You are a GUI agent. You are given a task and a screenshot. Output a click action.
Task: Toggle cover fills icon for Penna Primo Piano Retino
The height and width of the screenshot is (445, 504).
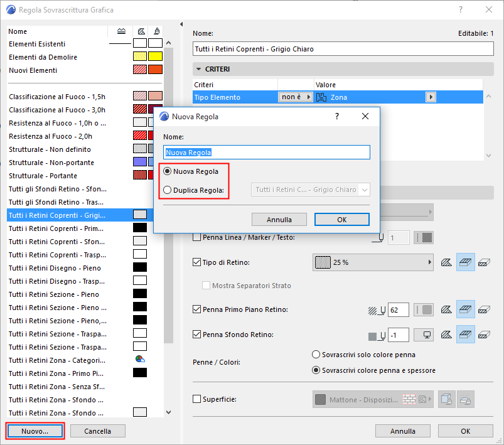coord(466,309)
